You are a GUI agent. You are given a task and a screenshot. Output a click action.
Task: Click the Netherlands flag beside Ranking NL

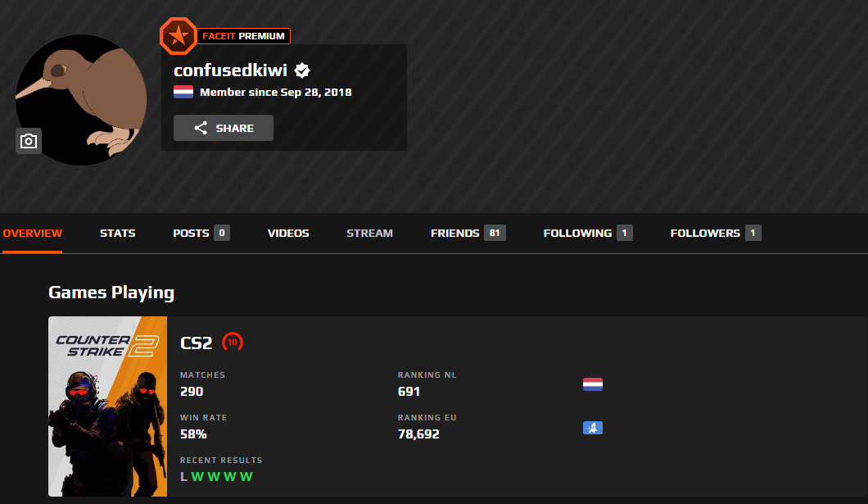[x=592, y=384]
